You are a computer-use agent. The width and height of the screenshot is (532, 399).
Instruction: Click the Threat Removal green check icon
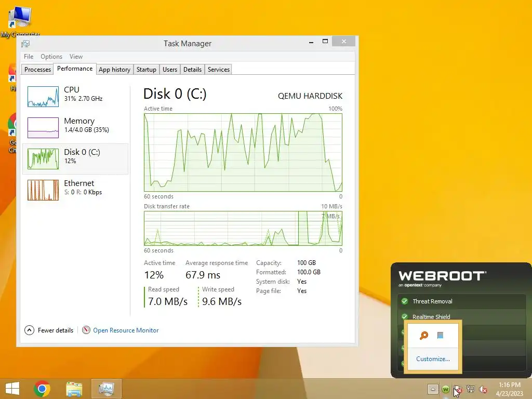coord(404,301)
